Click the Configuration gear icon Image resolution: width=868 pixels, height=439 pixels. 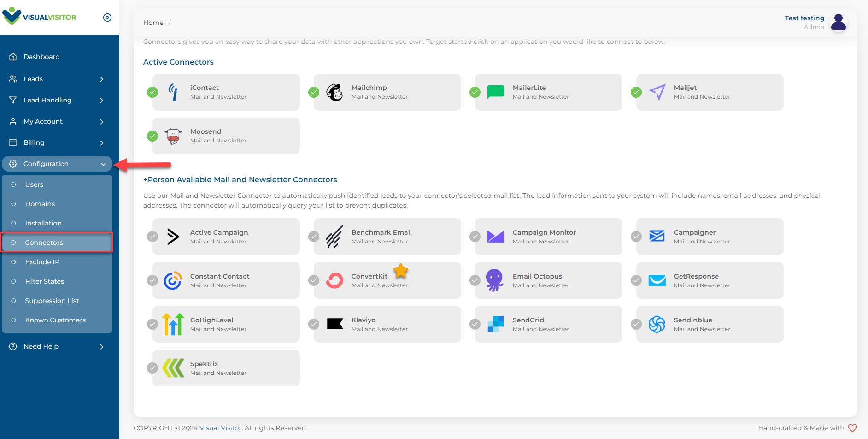pyautogui.click(x=13, y=164)
